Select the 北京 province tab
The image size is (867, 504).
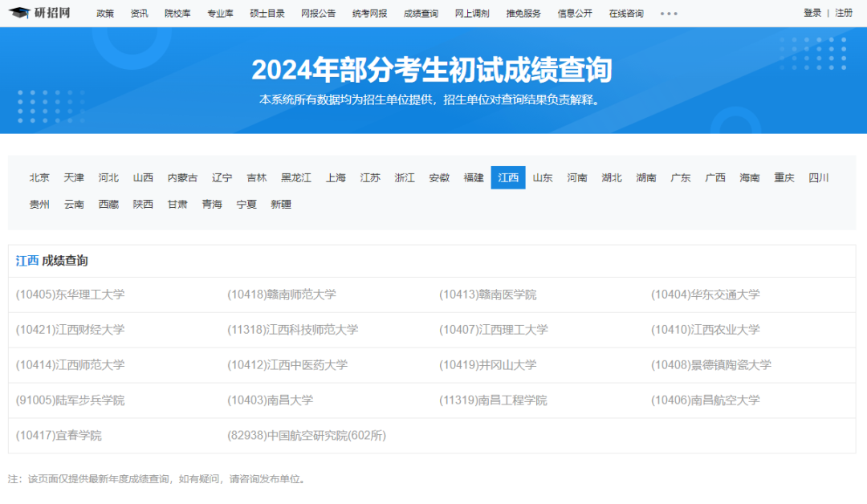pos(39,177)
